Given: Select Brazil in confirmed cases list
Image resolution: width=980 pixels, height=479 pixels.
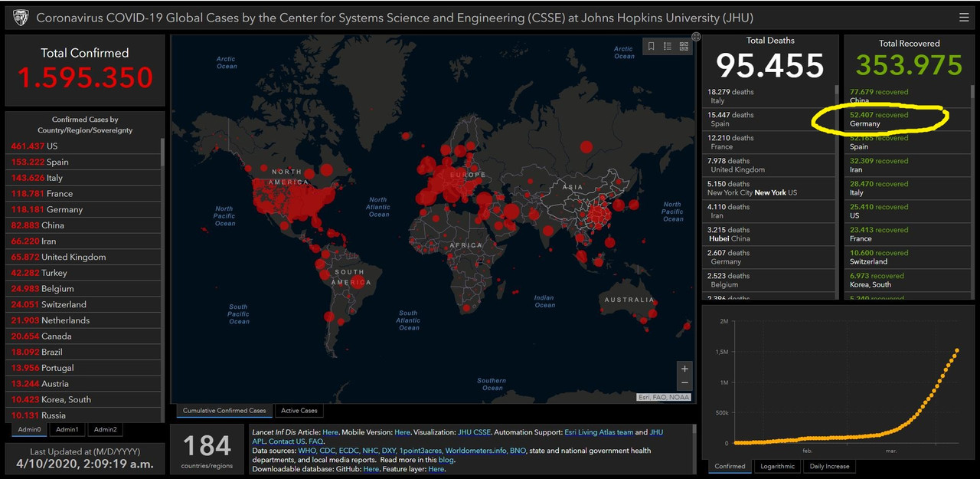Looking at the screenshot, I should tap(83, 352).
